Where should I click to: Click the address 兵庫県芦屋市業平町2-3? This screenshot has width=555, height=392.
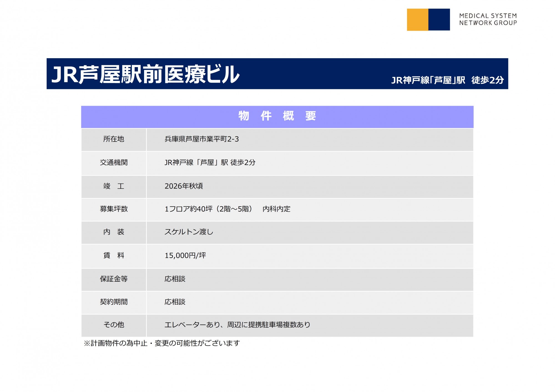[x=201, y=139]
